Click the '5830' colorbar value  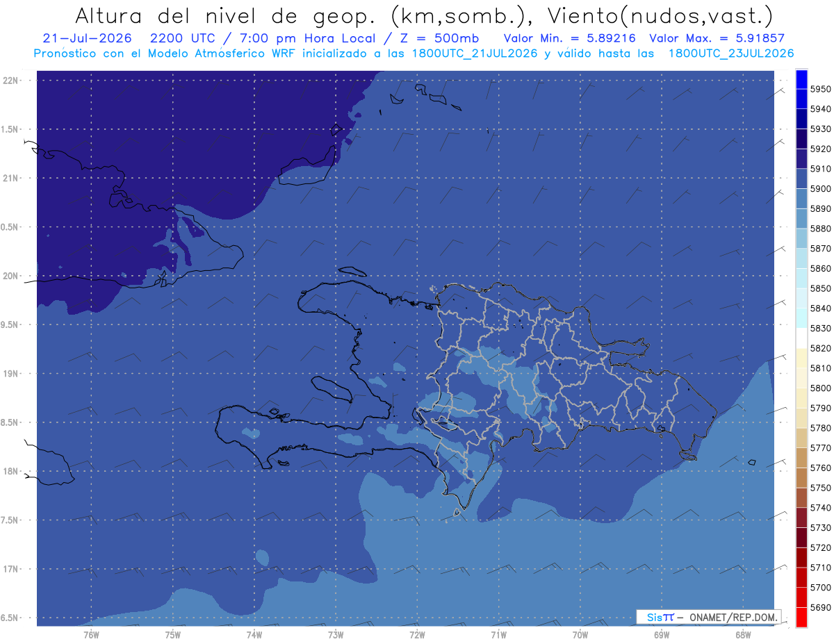click(821, 328)
